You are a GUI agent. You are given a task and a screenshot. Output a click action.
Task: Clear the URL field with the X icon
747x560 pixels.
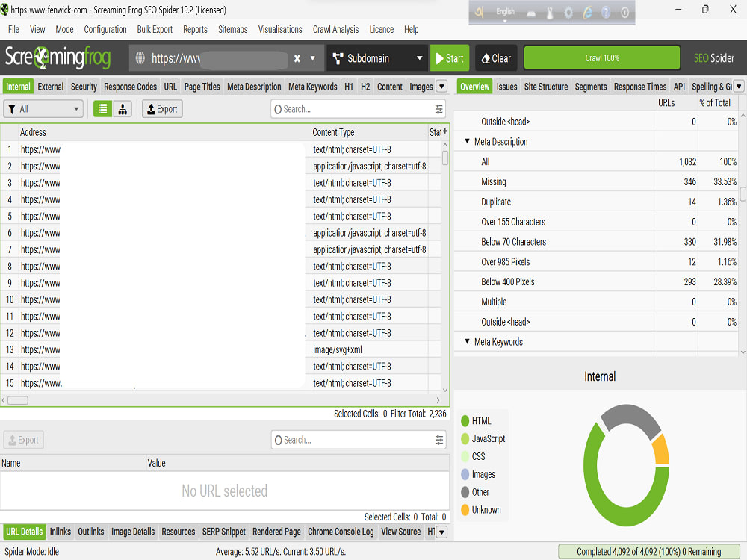297,58
